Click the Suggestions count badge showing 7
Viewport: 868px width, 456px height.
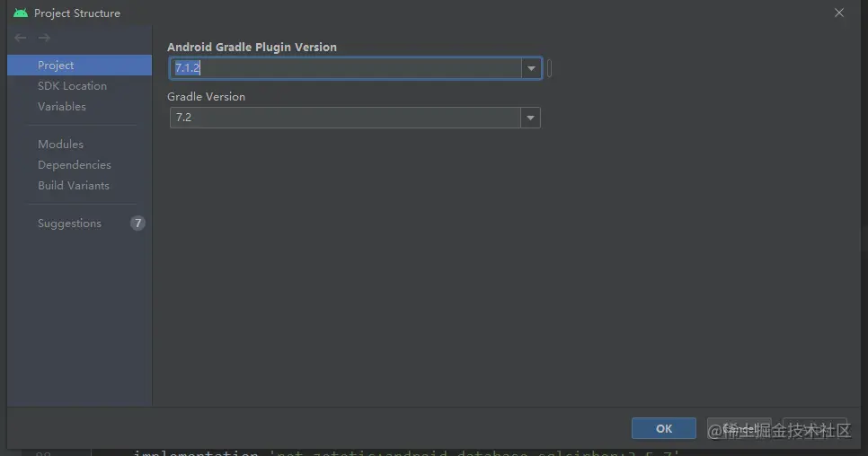[137, 224]
